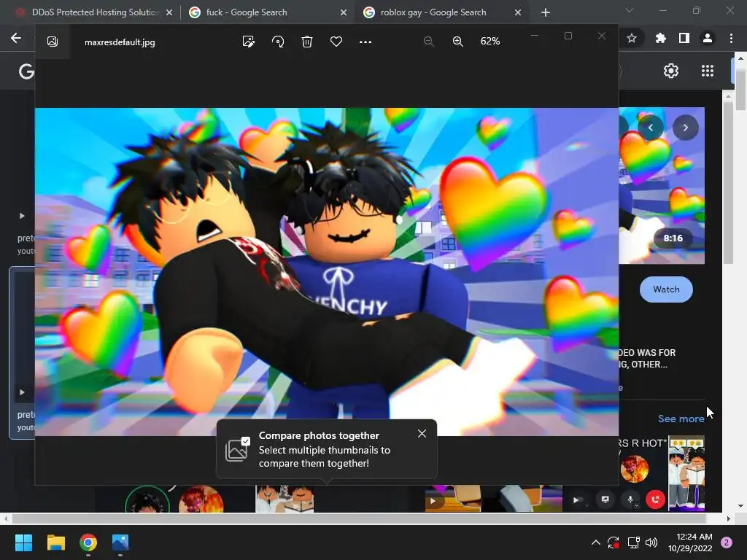Click the Watch button in Google preview
The width and height of the screenshot is (747, 560).
666,289
